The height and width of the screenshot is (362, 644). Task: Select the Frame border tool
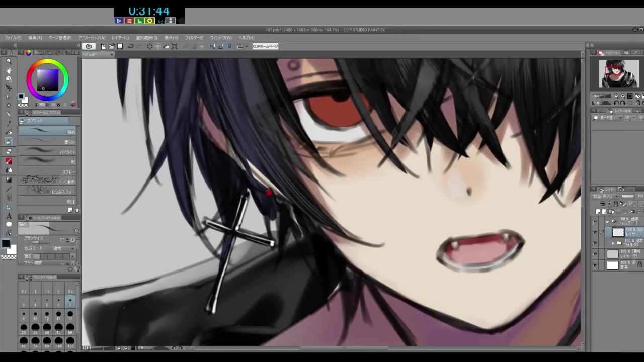click(9, 198)
